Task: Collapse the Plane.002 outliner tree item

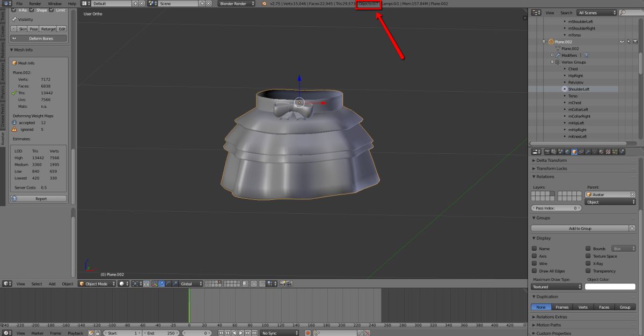Action: click(x=544, y=41)
